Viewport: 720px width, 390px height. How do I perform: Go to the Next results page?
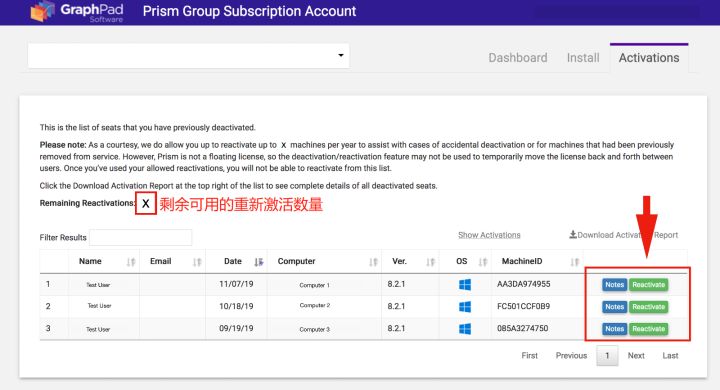point(636,356)
